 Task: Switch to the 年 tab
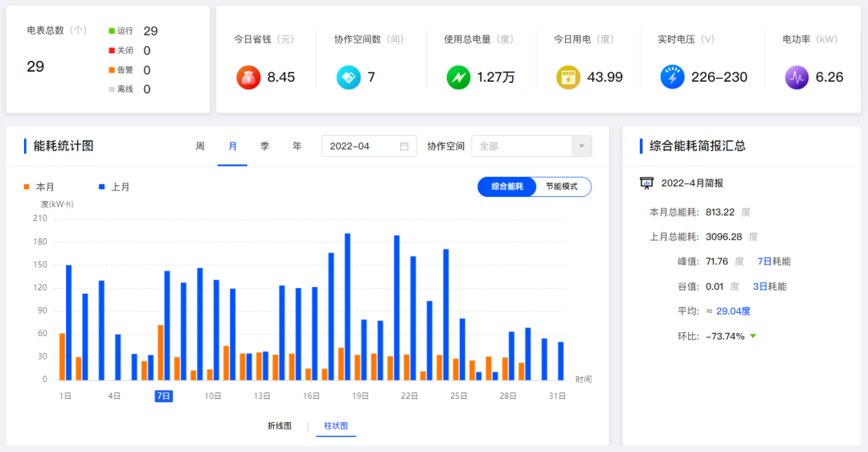pyautogui.click(x=297, y=146)
